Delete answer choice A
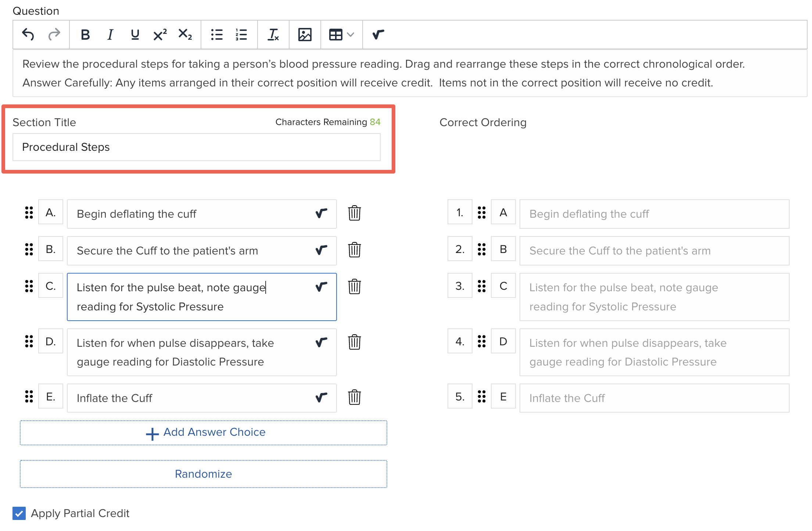Viewport: 812px width, 531px height. [355, 213]
